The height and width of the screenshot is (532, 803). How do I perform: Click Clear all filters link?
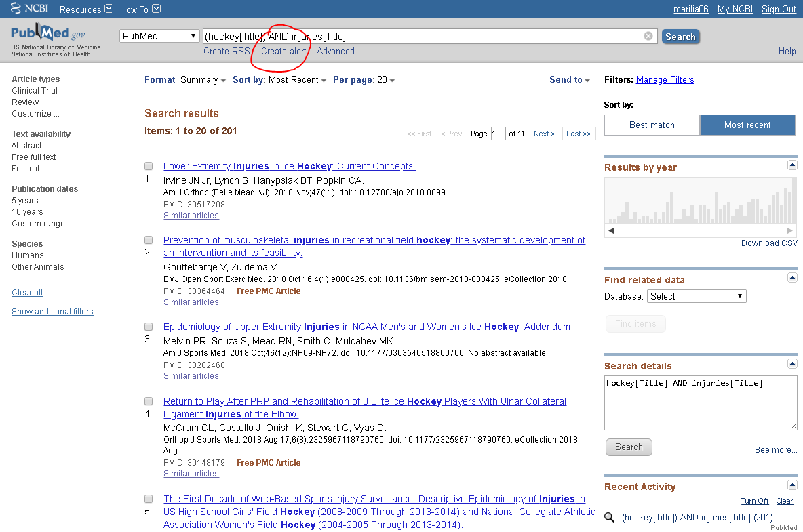coord(27,293)
